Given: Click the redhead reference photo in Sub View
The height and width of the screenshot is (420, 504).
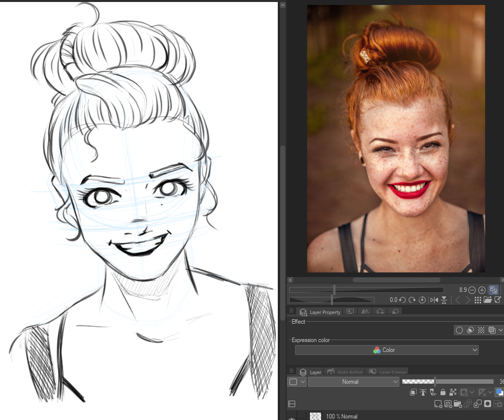Looking at the screenshot, I should [x=395, y=139].
